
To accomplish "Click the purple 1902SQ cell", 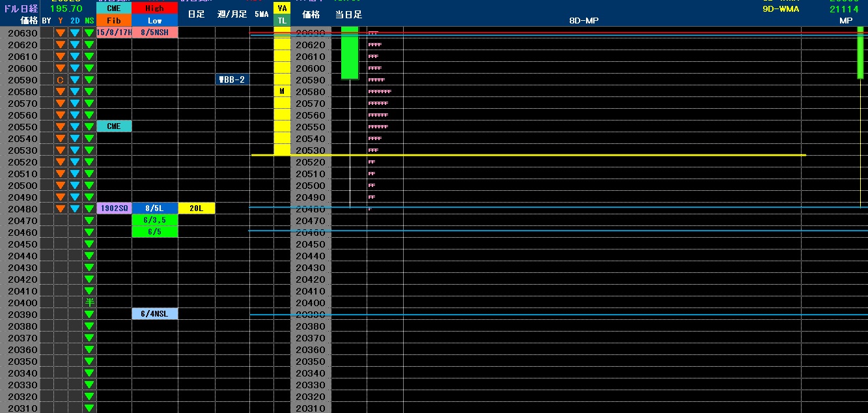I will click(114, 208).
